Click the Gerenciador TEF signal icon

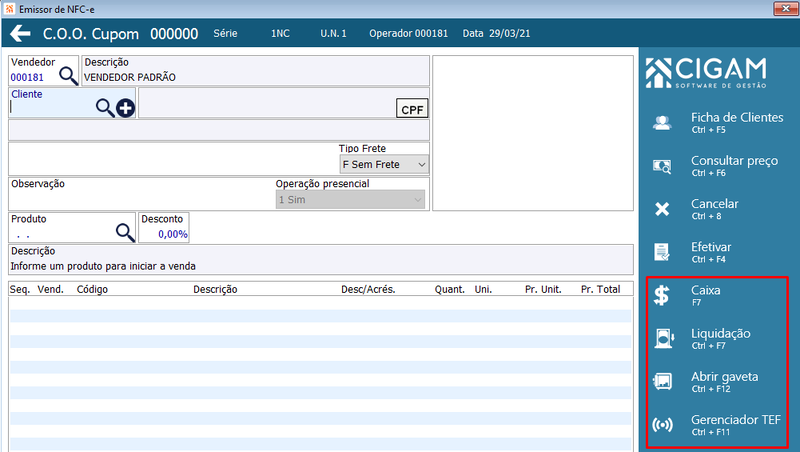point(663,424)
